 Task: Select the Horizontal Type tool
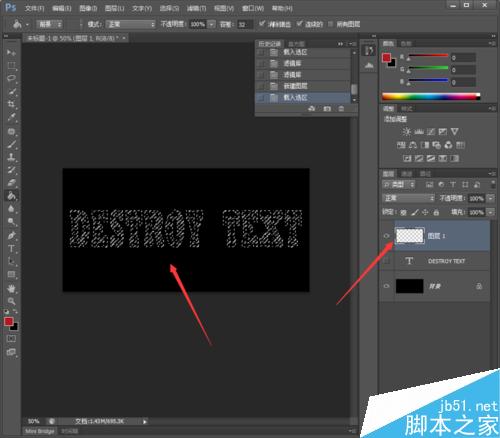coord(11,249)
